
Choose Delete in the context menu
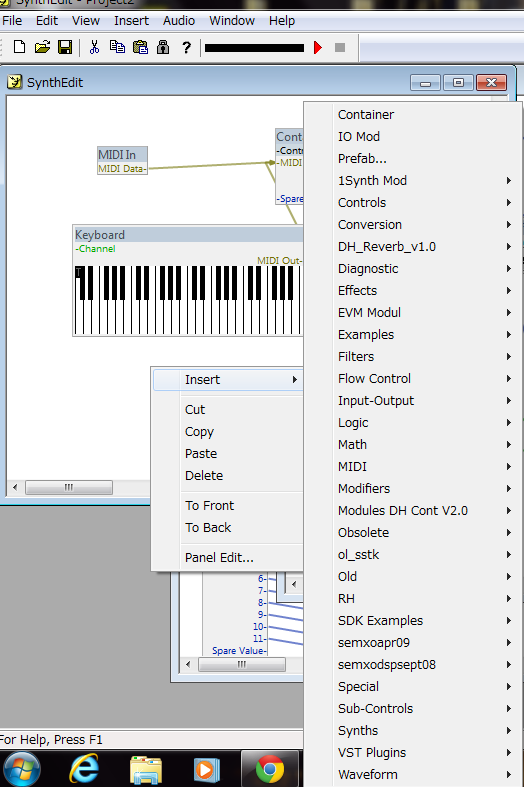point(227,476)
